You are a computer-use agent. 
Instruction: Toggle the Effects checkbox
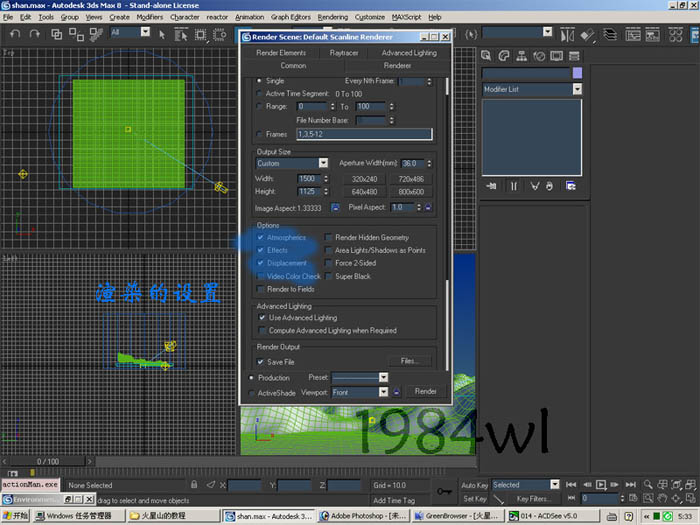click(x=260, y=250)
